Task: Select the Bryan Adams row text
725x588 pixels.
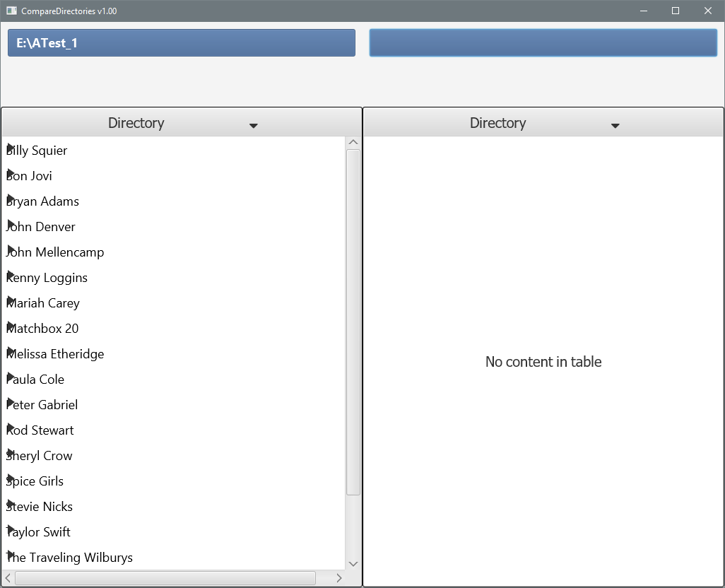Action: [42, 201]
